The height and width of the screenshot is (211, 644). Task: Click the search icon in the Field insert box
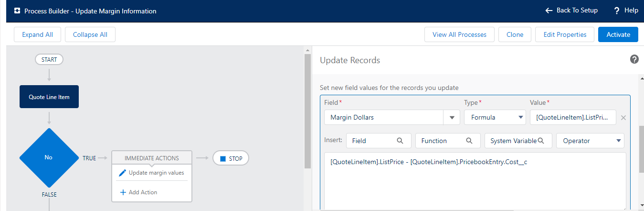click(400, 141)
